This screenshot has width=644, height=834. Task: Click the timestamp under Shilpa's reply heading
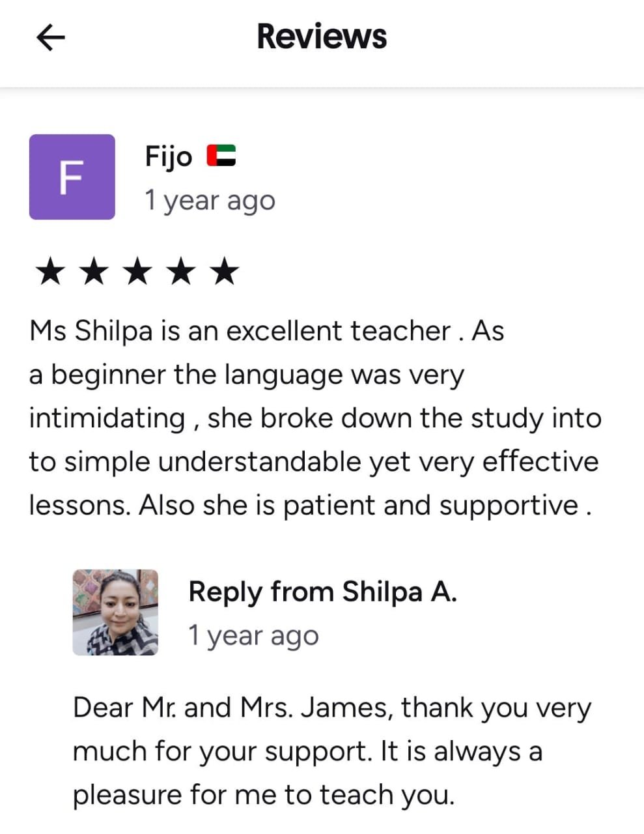[253, 635]
